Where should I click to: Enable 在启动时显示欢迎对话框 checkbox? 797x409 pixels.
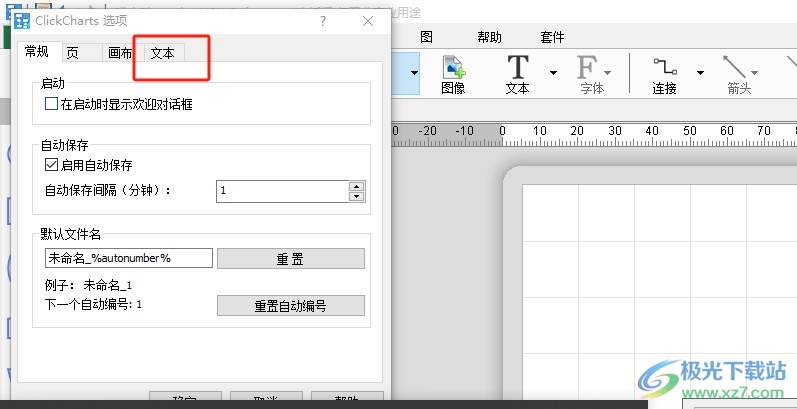click(x=51, y=104)
